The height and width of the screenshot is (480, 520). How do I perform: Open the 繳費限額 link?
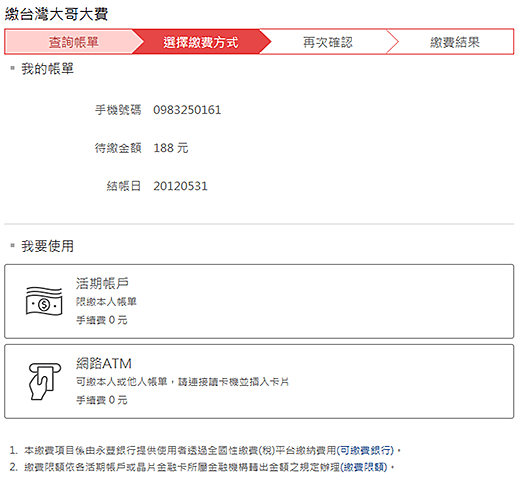tap(364, 467)
